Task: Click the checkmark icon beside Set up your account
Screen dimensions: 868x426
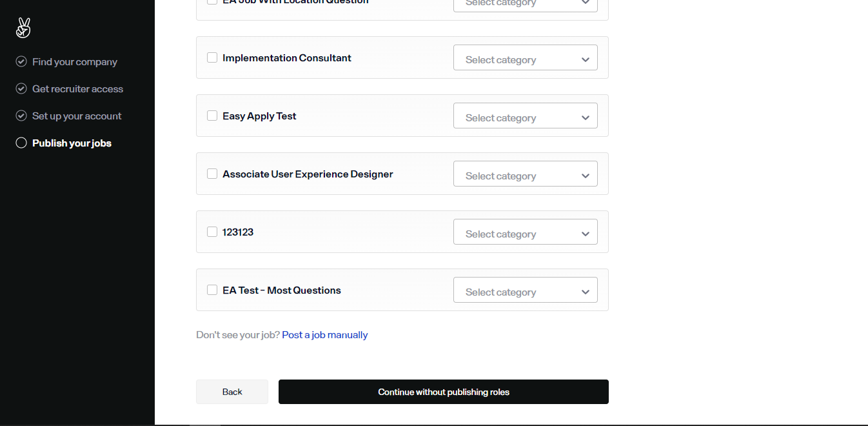Action: click(21, 116)
